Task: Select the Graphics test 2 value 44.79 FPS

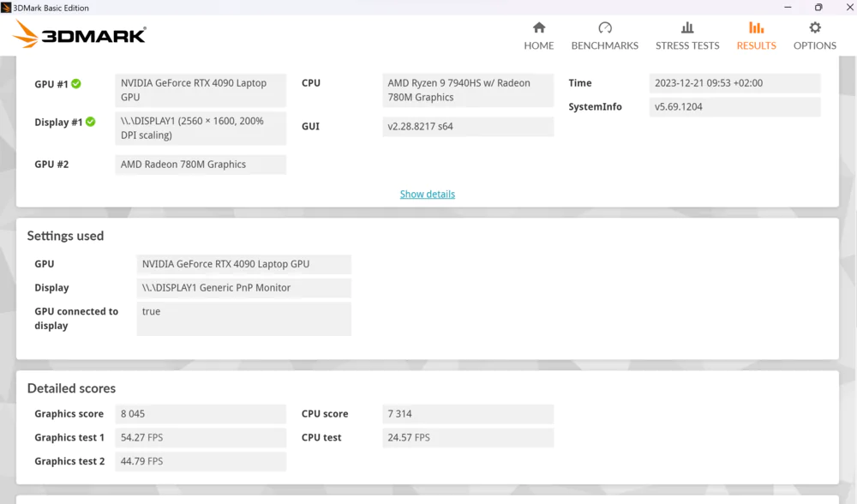Action: [201, 461]
